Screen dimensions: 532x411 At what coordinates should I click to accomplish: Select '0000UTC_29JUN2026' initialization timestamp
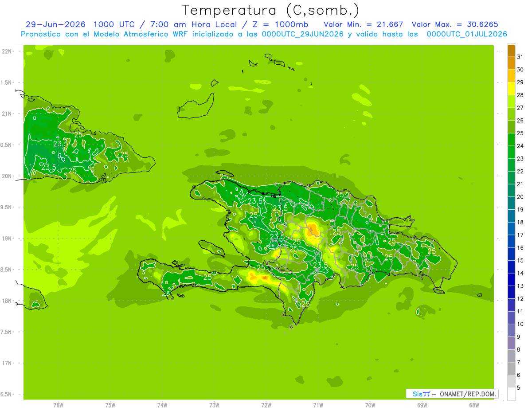click(303, 34)
